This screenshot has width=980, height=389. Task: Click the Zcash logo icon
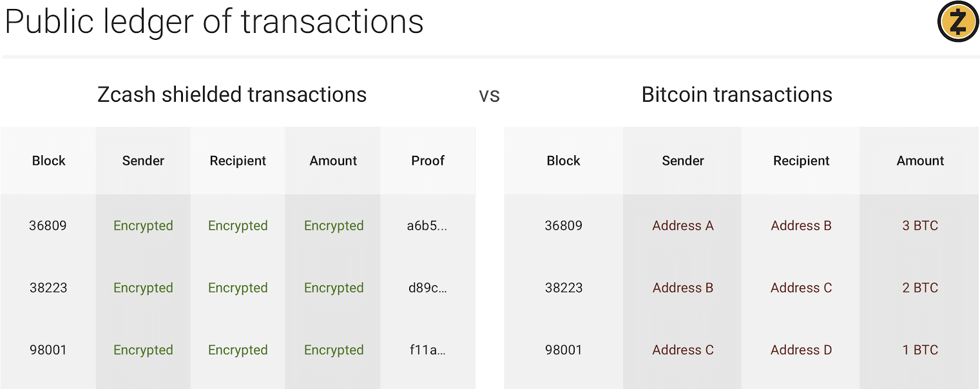(x=958, y=22)
